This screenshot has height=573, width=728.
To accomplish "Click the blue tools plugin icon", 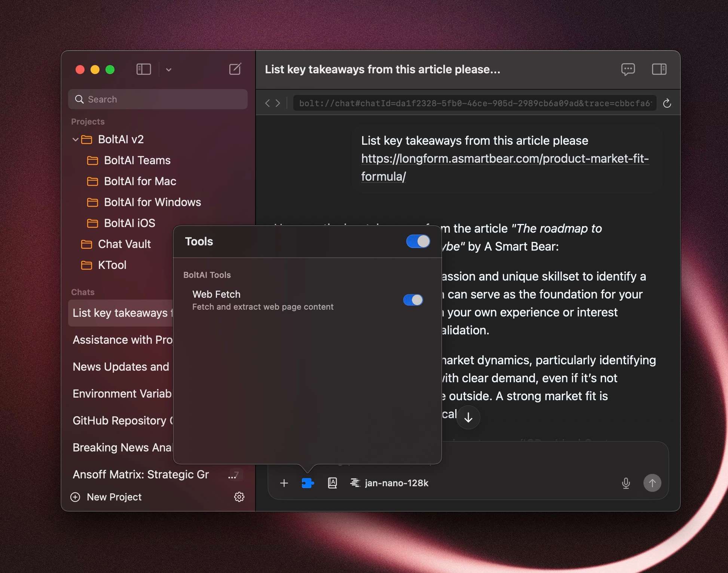I will point(308,483).
